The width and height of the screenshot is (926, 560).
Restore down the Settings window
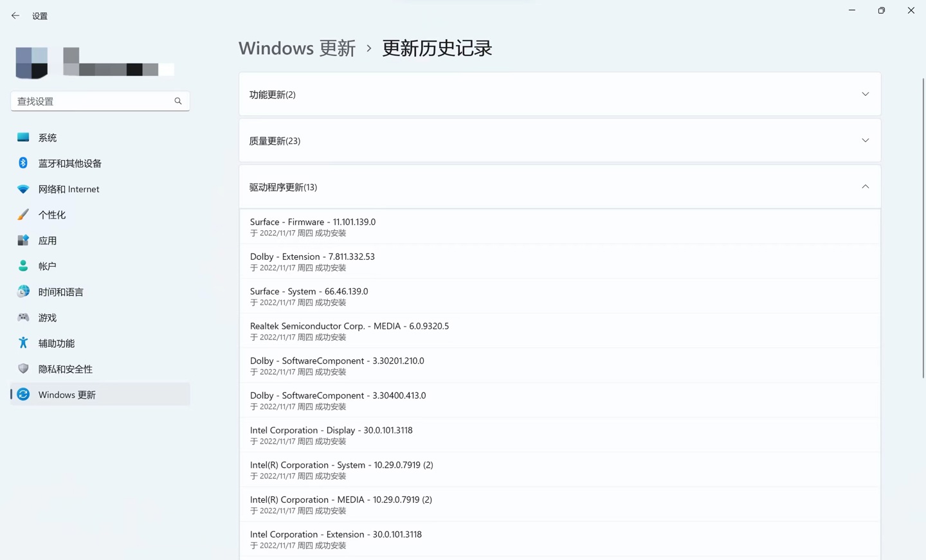pyautogui.click(x=882, y=10)
